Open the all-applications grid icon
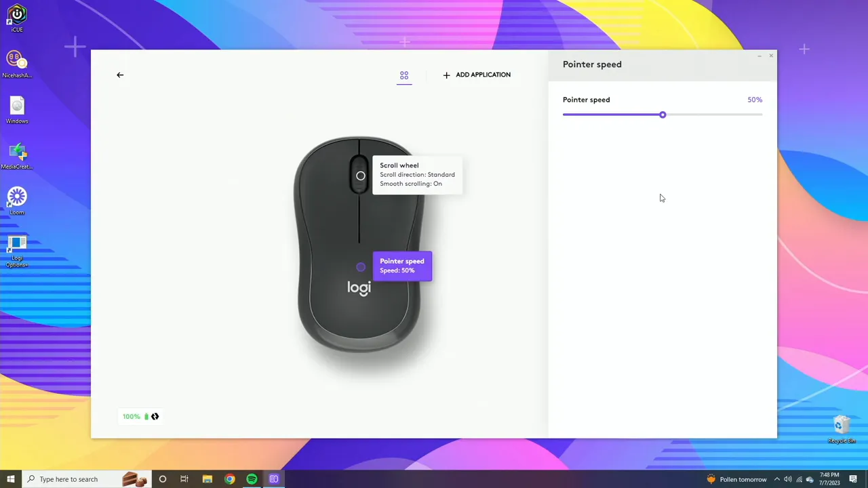868x488 pixels. coord(404,75)
